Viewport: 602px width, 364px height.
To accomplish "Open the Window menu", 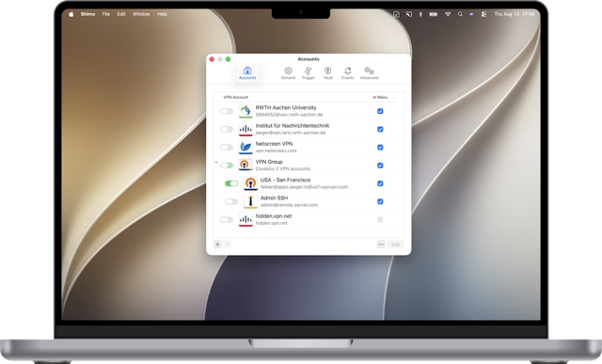I will (141, 14).
